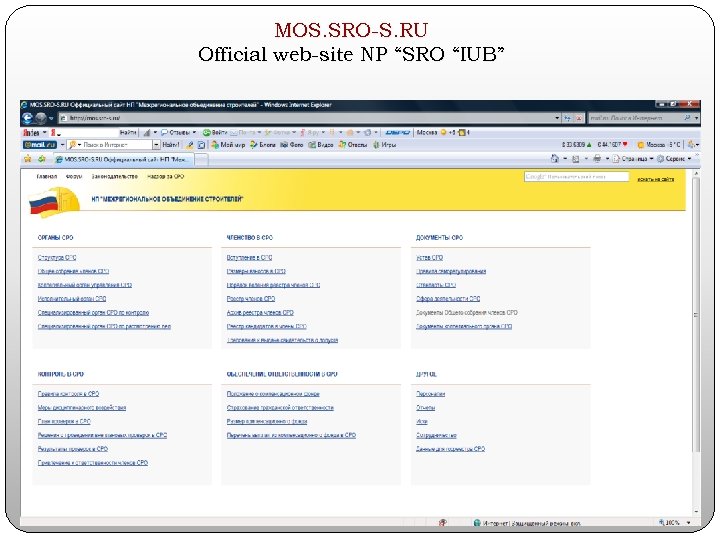
Task: Click the Mail.ru logo in the Mail.ru toolbar
Action: click(x=40, y=145)
